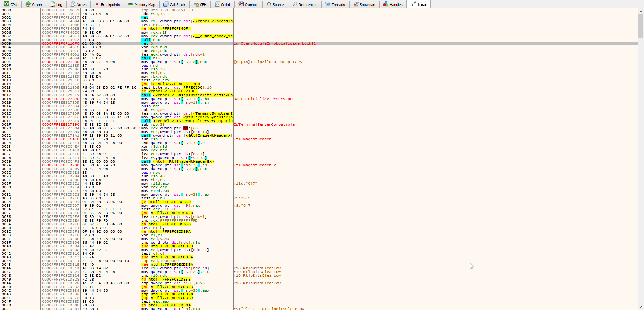Click the Source tab icon
The image size is (644, 310).
click(x=269, y=4)
